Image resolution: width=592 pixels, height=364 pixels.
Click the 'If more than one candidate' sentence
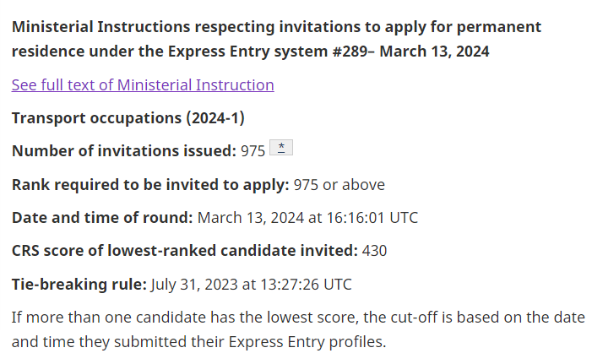pos(298,329)
